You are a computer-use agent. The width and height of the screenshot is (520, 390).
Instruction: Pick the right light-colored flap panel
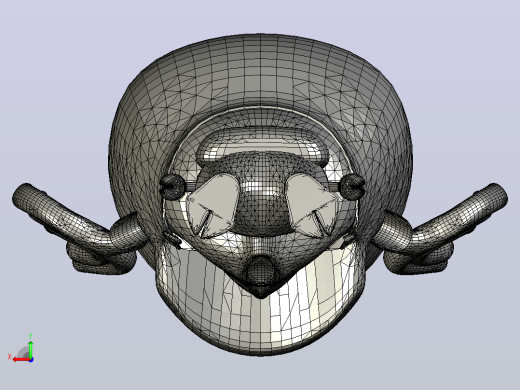pyautogui.click(x=311, y=204)
